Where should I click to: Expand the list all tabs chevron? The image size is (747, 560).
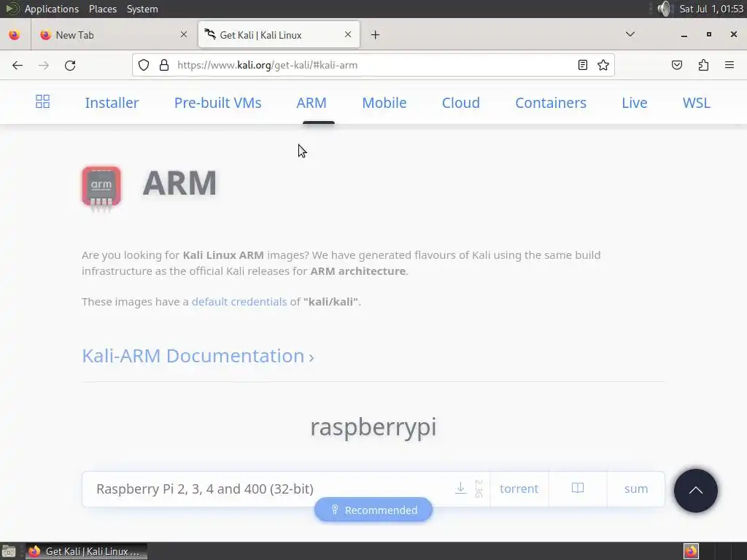tap(630, 34)
